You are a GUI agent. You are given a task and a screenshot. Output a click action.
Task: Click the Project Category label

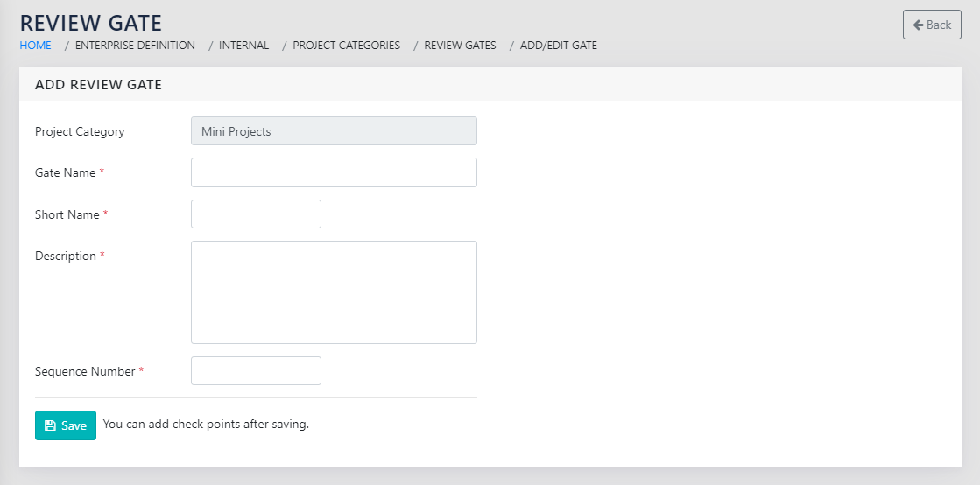coord(80,132)
